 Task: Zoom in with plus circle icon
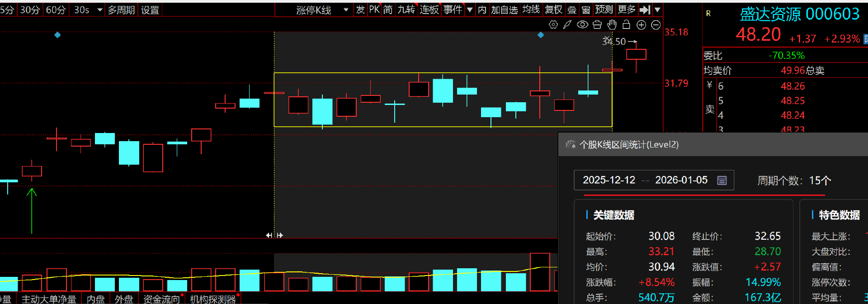[x=641, y=25]
